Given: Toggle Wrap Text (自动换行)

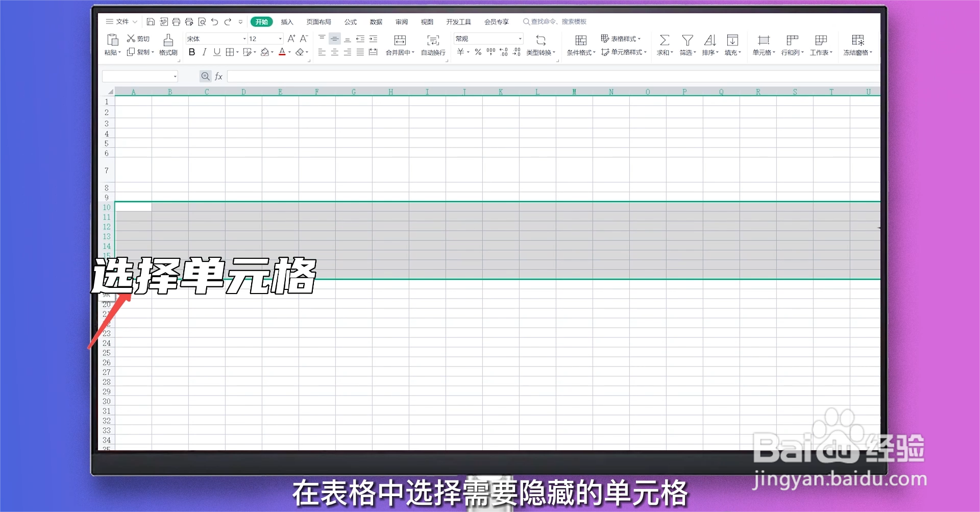Looking at the screenshot, I should coord(433,45).
